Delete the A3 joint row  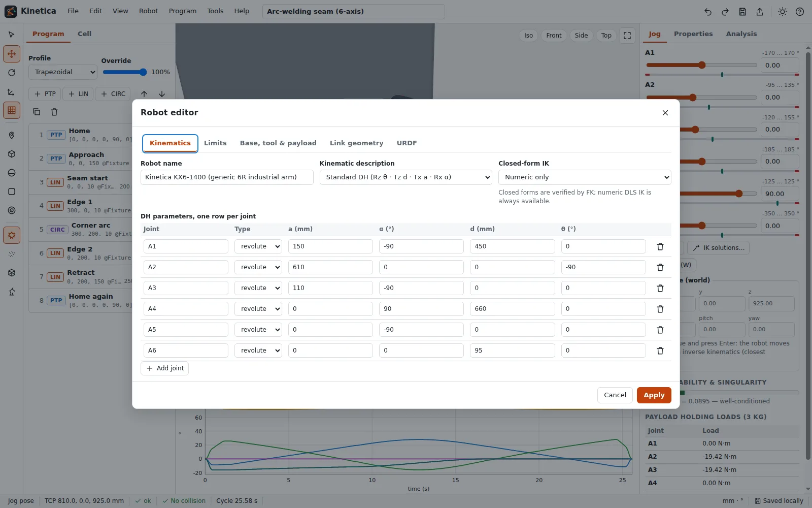click(x=660, y=288)
